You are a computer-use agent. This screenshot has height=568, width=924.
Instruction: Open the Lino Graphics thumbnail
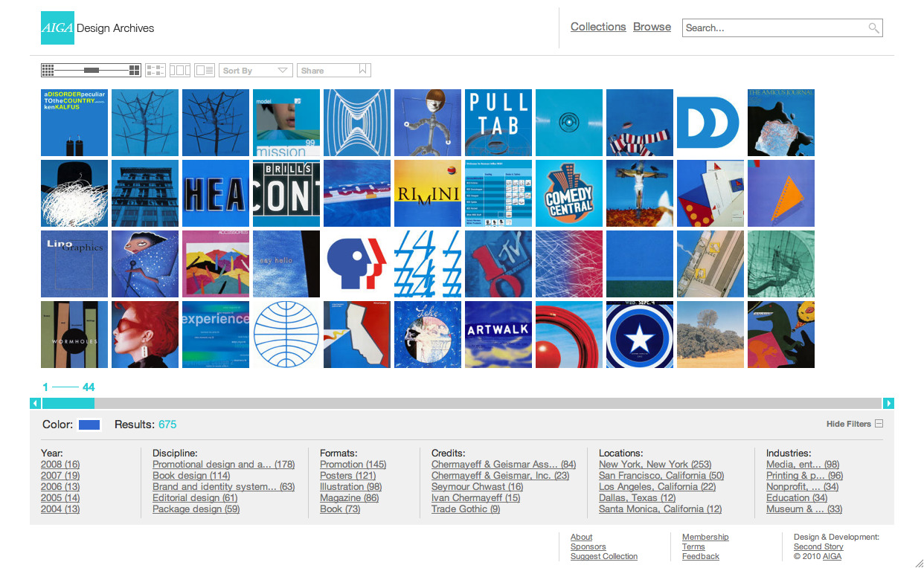coord(74,264)
